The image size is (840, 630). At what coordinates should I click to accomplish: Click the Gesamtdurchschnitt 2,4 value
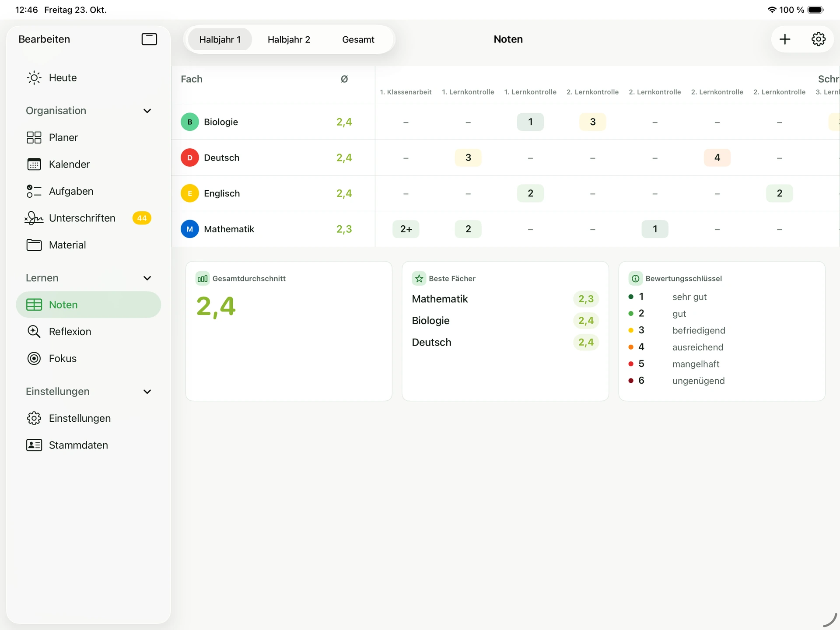click(216, 306)
